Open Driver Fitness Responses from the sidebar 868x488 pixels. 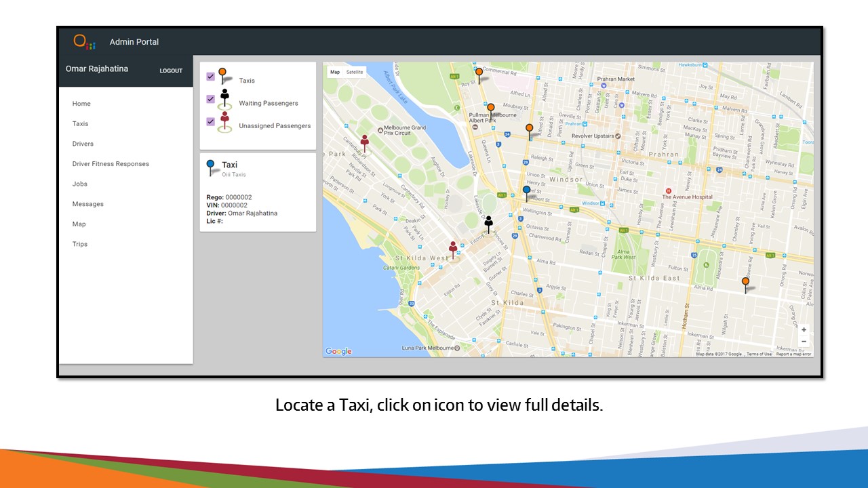point(111,163)
